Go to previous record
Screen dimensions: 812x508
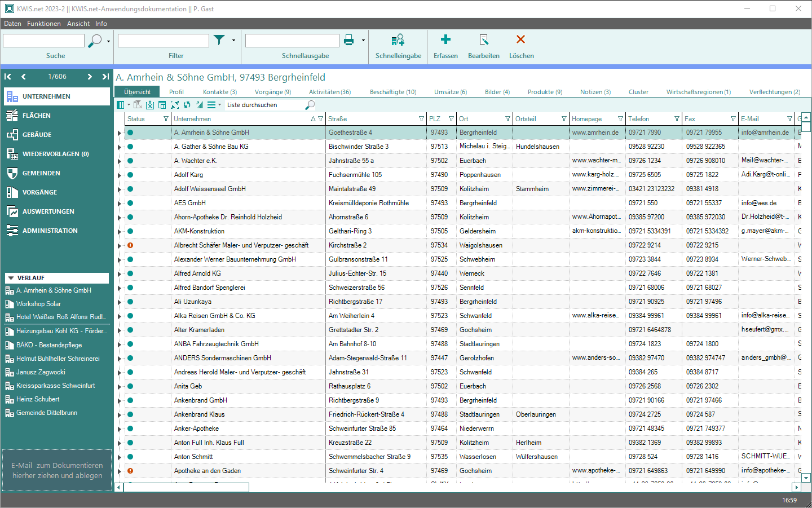pyautogui.click(x=23, y=77)
